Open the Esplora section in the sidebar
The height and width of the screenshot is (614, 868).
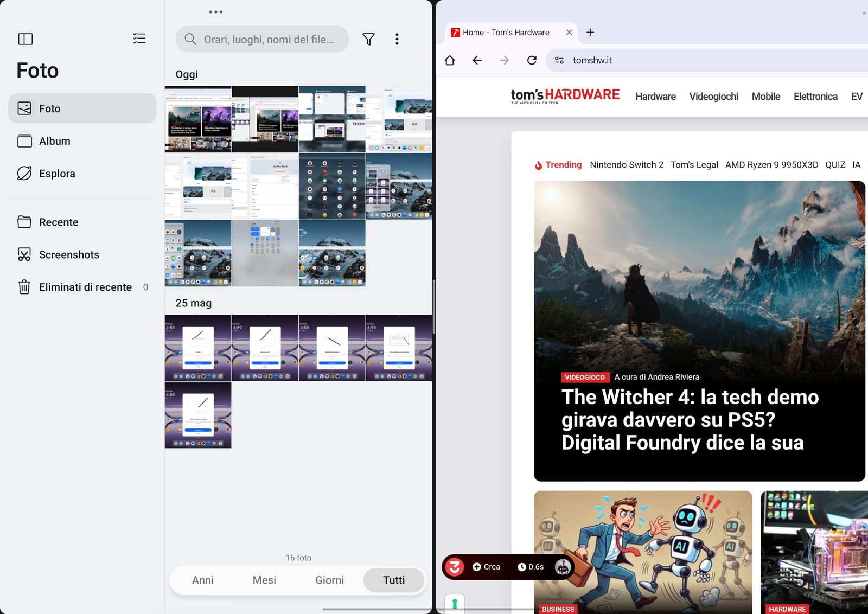(x=82, y=174)
